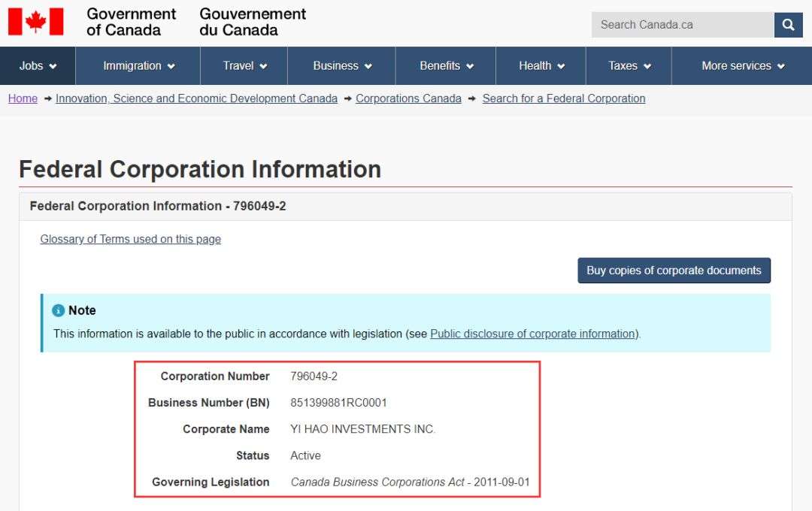Viewport: 812px width, 511px height.
Task: Open Innovation, Science and Economic Development Canada link
Action: click(x=196, y=98)
